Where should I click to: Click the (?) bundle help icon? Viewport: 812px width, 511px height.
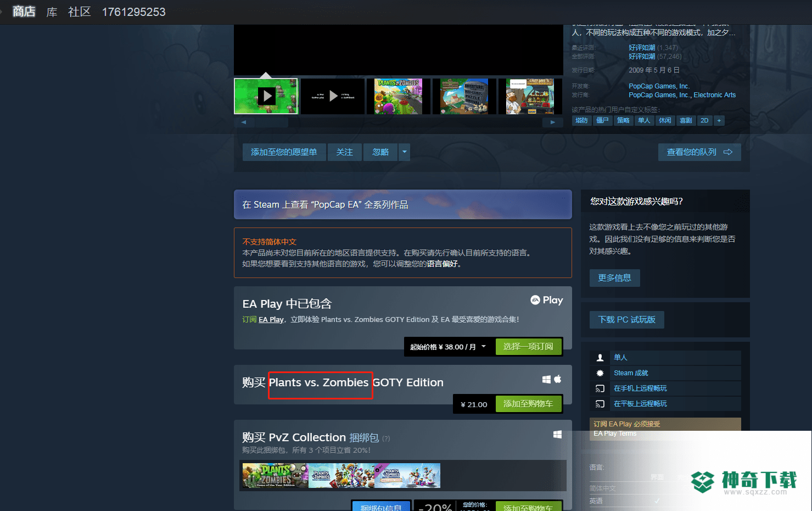click(x=386, y=438)
